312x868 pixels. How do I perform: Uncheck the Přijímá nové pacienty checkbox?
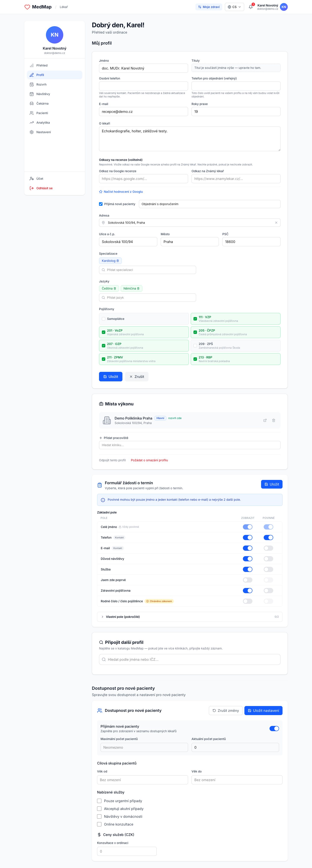tap(101, 204)
